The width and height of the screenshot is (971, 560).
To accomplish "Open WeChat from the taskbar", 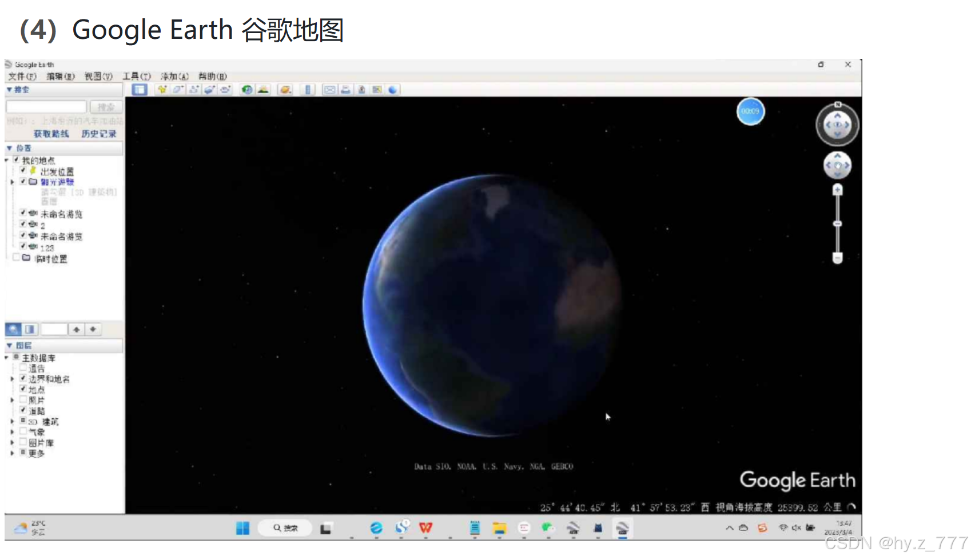I will coord(548,528).
